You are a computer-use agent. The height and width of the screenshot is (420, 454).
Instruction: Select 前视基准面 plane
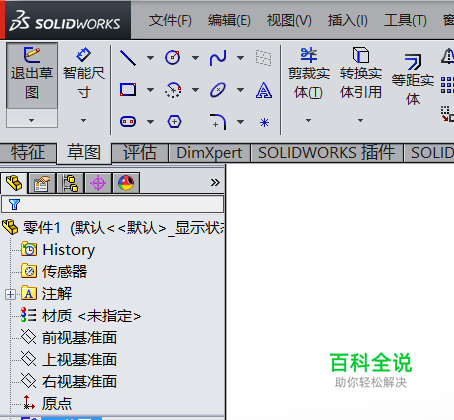69,338
